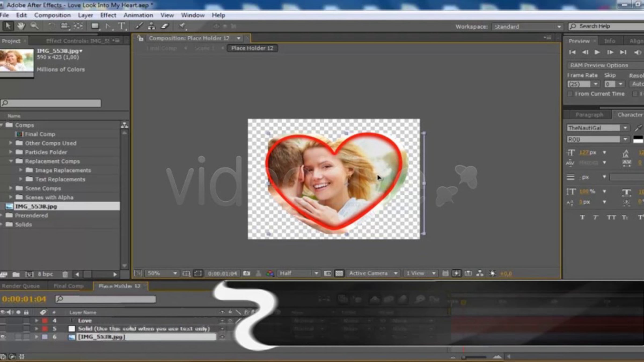Toggle transparency grid in composition viewer
The height and width of the screenshot is (362, 644).
(339, 273)
